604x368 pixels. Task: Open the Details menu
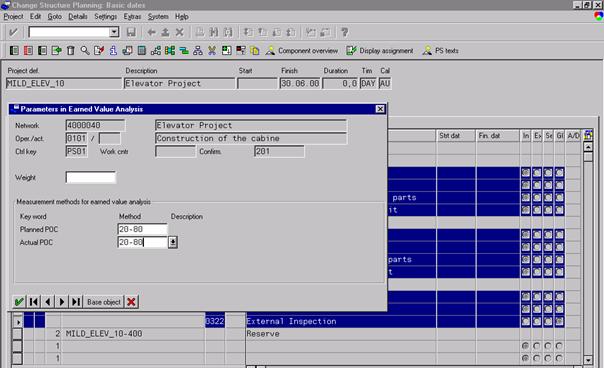(x=78, y=17)
